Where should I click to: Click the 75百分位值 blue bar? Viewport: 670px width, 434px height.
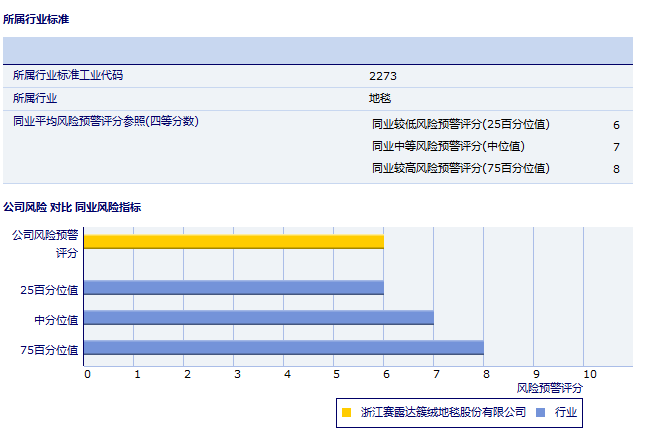283,348
